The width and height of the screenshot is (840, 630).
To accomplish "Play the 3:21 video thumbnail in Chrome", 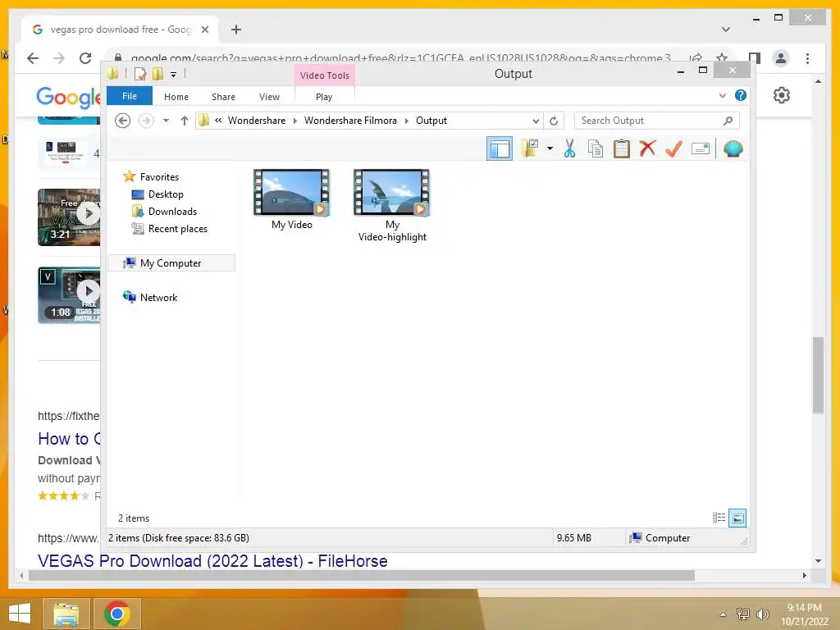I will [x=69, y=217].
